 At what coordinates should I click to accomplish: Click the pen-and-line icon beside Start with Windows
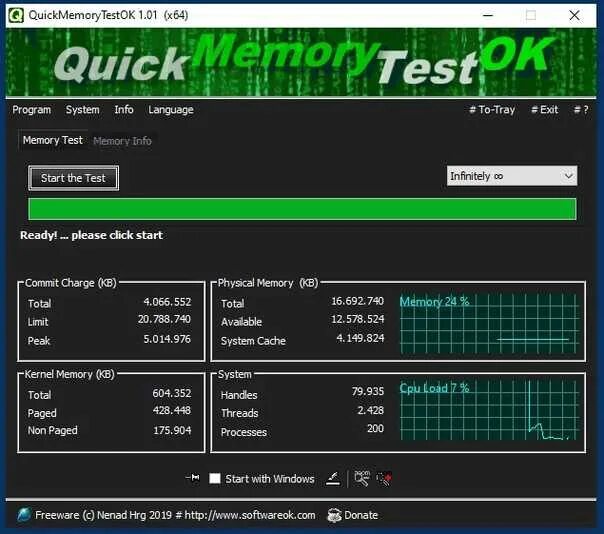pos(333,479)
